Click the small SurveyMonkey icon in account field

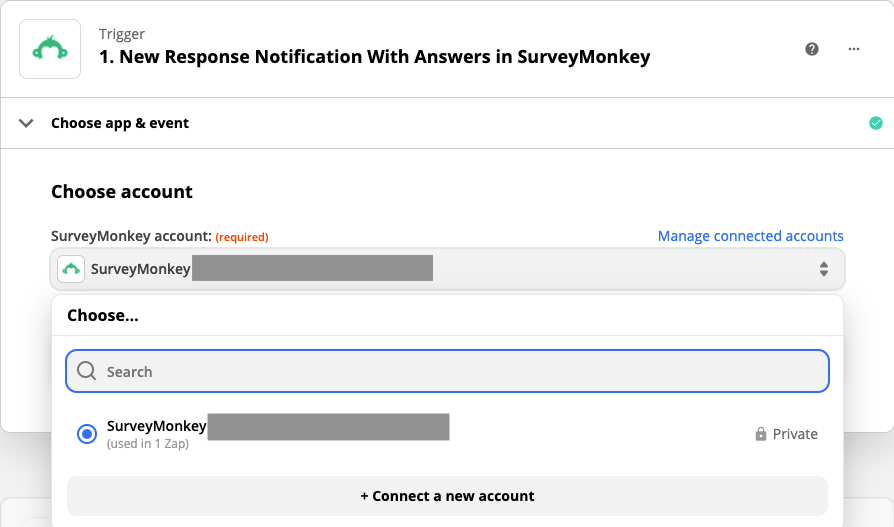tap(71, 269)
